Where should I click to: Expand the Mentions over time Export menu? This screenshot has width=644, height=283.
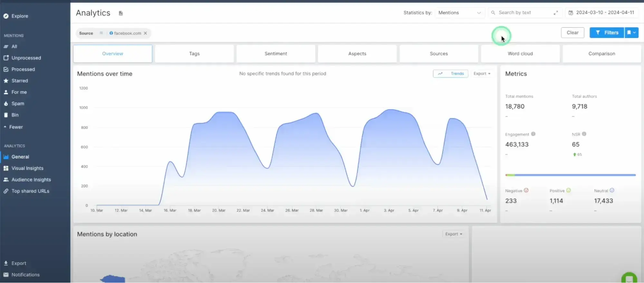tap(482, 74)
